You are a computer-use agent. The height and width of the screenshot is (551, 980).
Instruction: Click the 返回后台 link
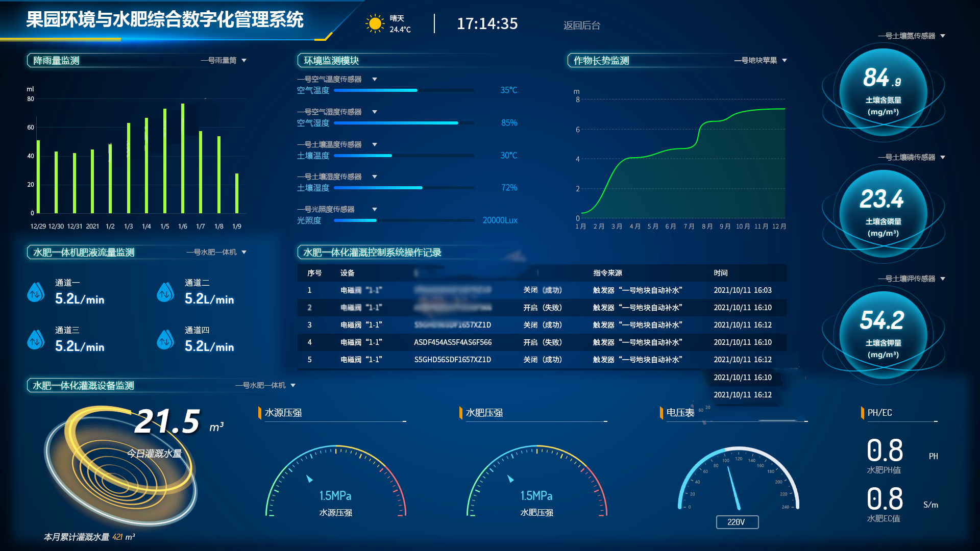click(x=582, y=26)
